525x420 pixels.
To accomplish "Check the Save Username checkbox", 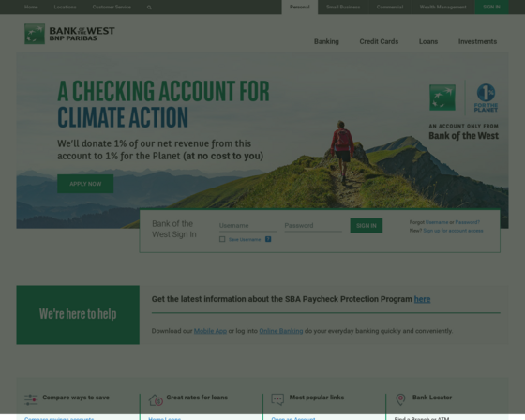I will [x=222, y=239].
